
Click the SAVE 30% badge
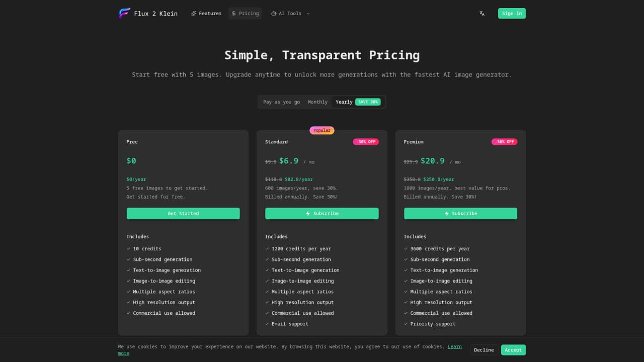(x=368, y=102)
